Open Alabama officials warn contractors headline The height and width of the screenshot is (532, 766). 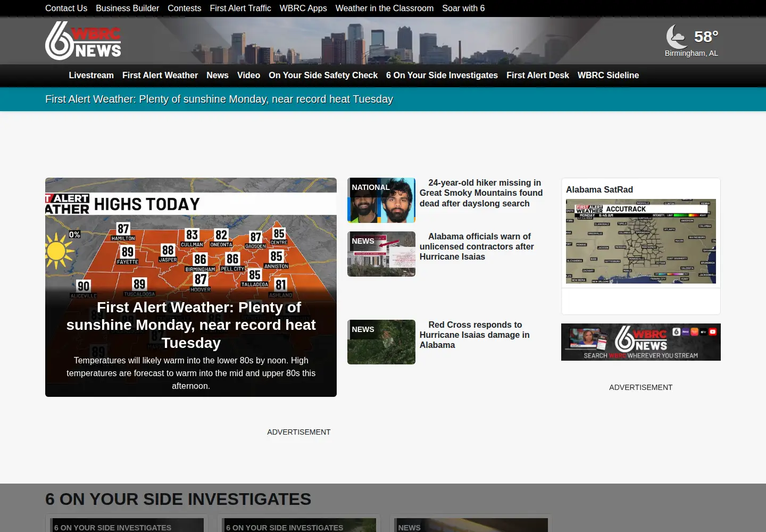click(x=477, y=246)
